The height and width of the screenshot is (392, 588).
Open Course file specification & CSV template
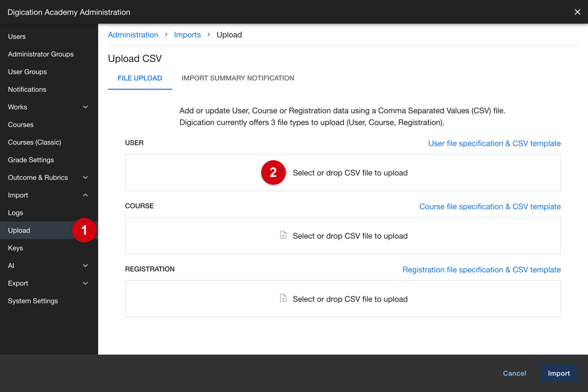point(490,207)
